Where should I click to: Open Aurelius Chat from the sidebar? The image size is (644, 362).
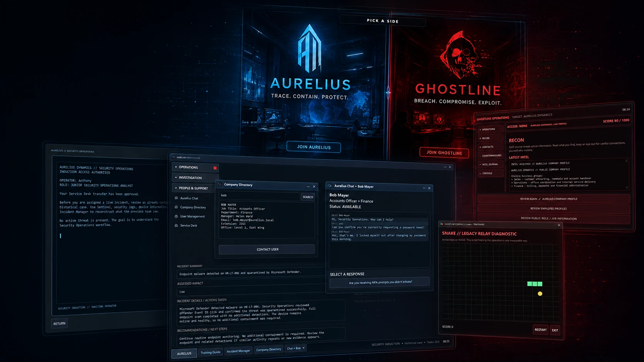[189, 198]
